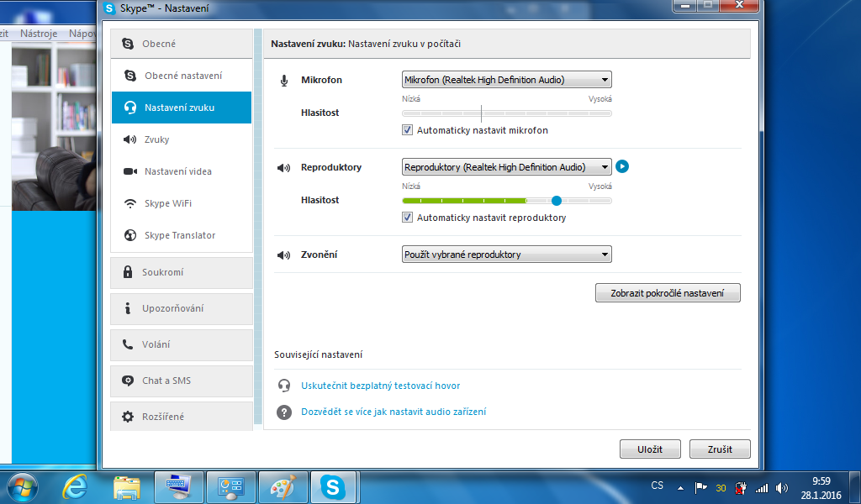Select Obecné nastavení in sidebar
Viewport: 861px width, 504px height.
(x=182, y=76)
